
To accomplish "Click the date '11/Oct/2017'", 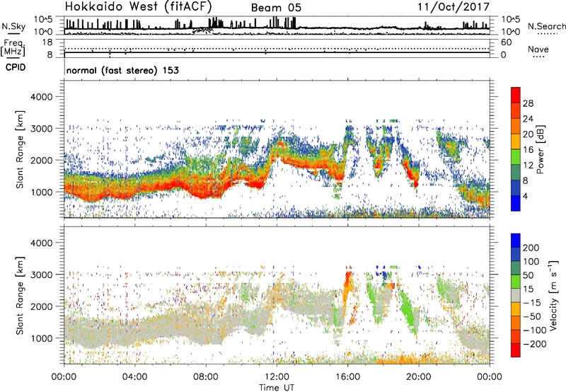I will click(454, 7).
